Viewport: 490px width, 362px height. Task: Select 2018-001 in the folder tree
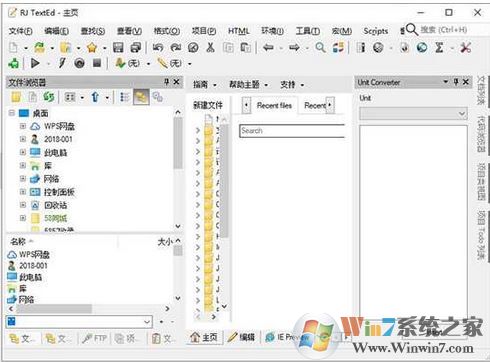[58, 139]
